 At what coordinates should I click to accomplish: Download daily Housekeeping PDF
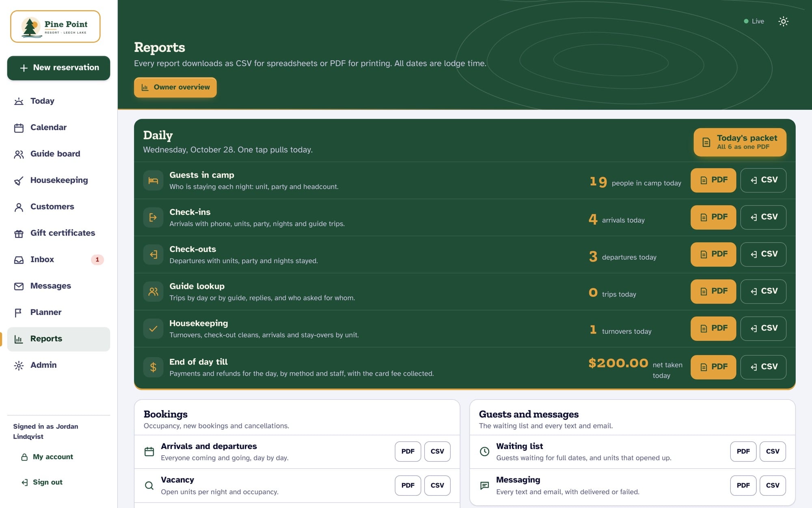713,328
